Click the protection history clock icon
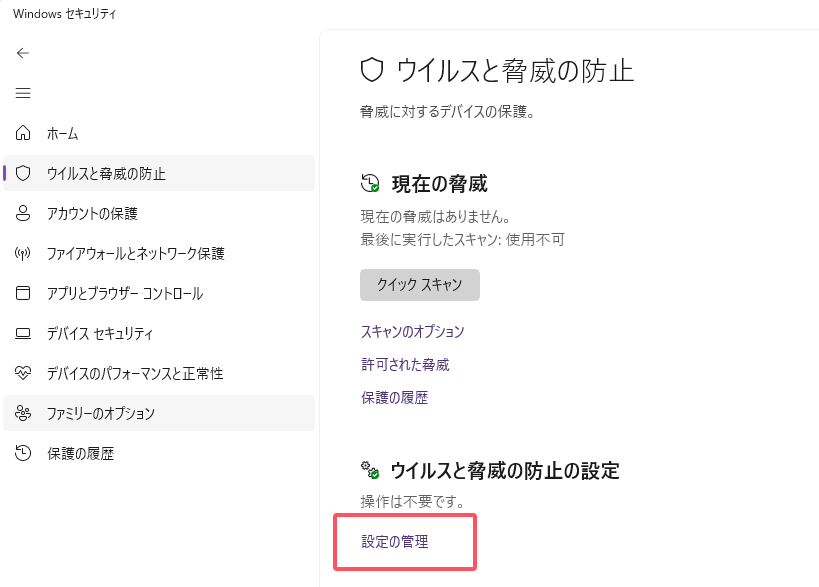This screenshot has height=587, width=819. click(x=21, y=453)
